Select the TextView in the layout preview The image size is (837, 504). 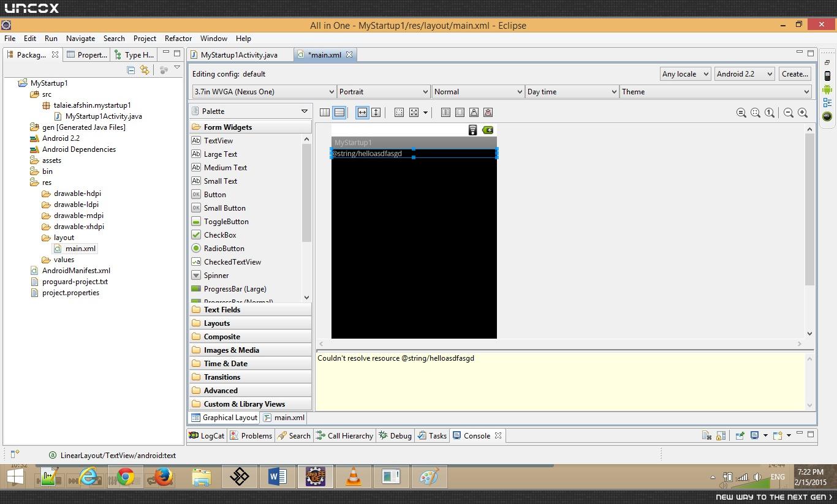pyautogui.click(x=414, y=154)
